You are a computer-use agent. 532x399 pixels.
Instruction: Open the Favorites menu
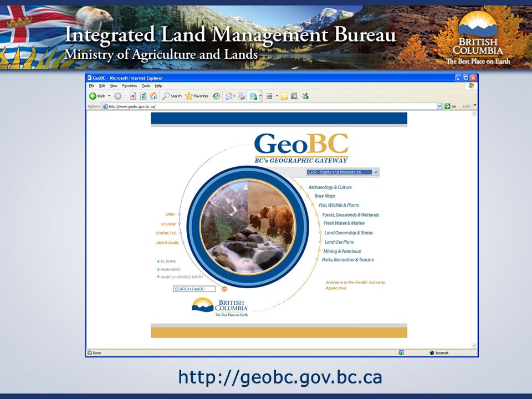(x=130, y=86)
